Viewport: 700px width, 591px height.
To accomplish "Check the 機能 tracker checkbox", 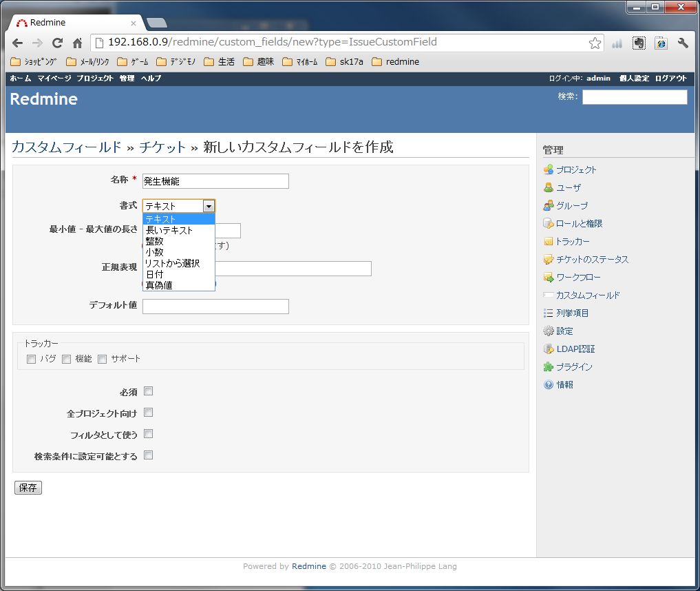I will [x=67, y=359].
